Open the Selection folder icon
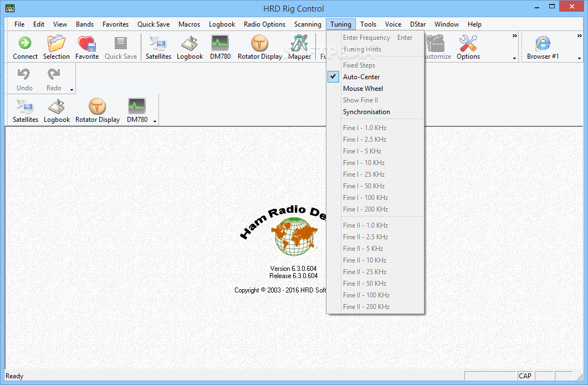588x385 pixels. pyautogui.click(x=56, y=43)
